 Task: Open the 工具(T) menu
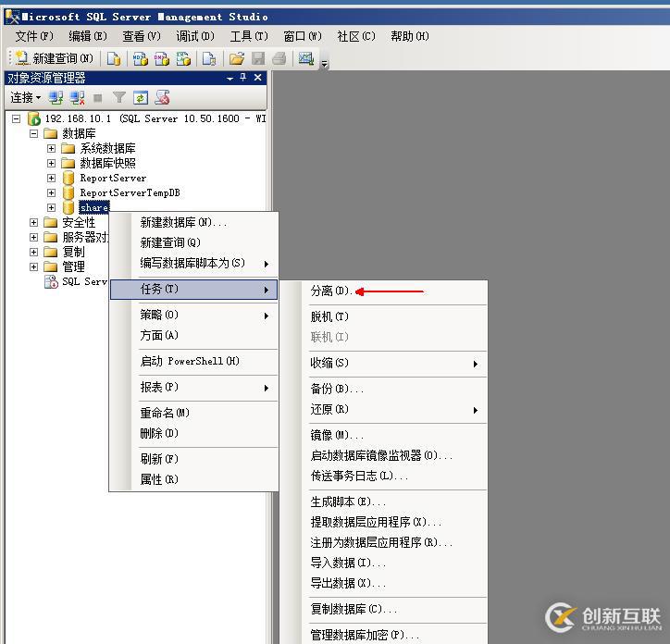point(249,36)
